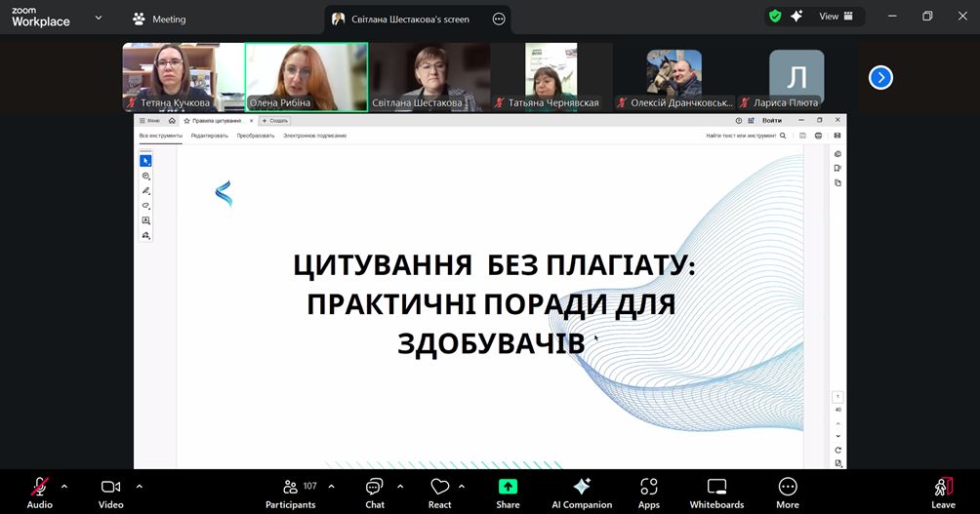This screenshot has height=514, width=980.
Task: Open the Whiteboards tool
Action: point(716,492)
